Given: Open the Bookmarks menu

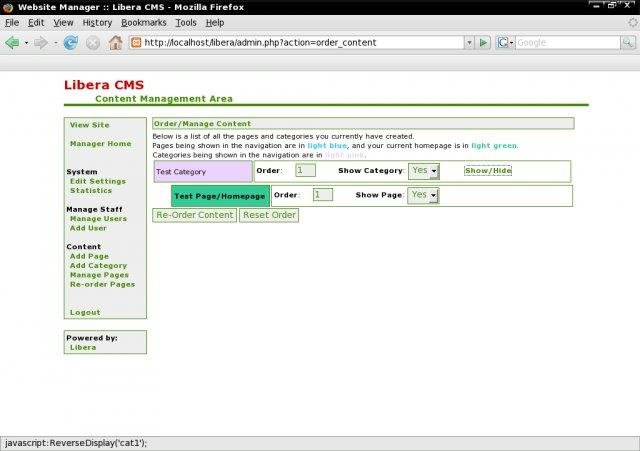Looking at the screenshot, I should click(144, 23).
